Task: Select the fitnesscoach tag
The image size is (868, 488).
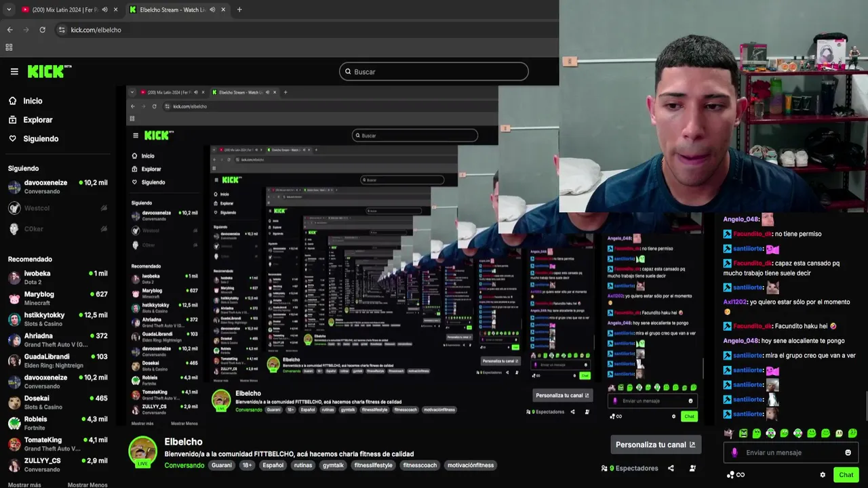Action: pos(420,466)
